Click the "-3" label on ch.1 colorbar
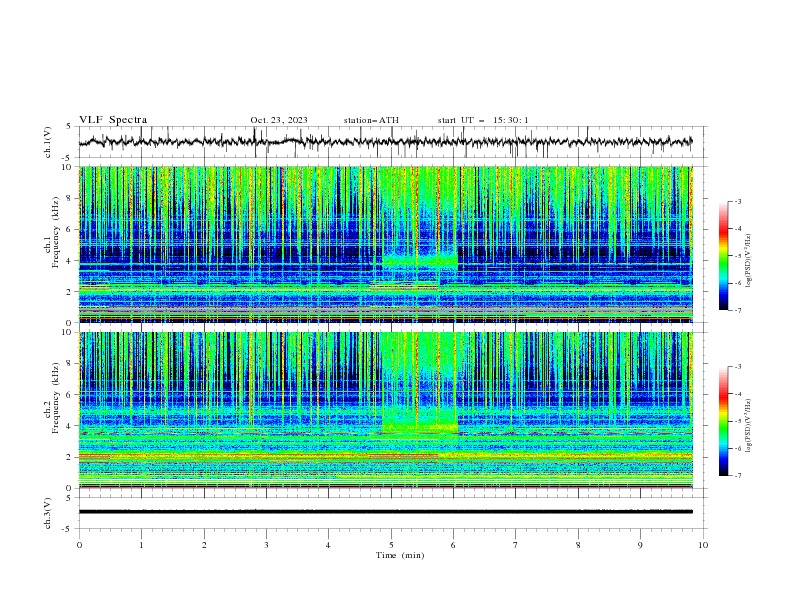This screenshot has width=792, height=612. pyautogui.click(x=738, y=201)
